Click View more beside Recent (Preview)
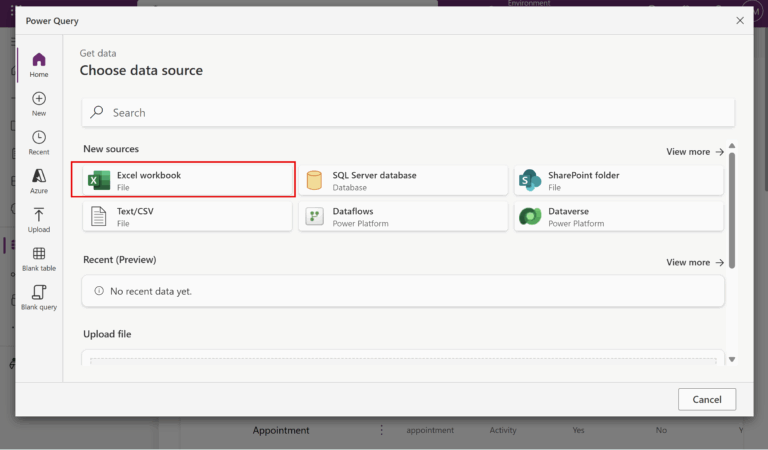This screenshot has width=768, height=450. coord(695,262)
